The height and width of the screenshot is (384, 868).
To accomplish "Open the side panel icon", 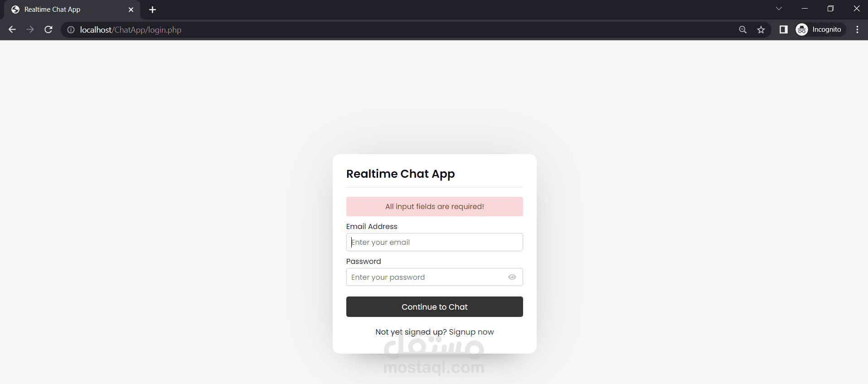I will (783, 29).
